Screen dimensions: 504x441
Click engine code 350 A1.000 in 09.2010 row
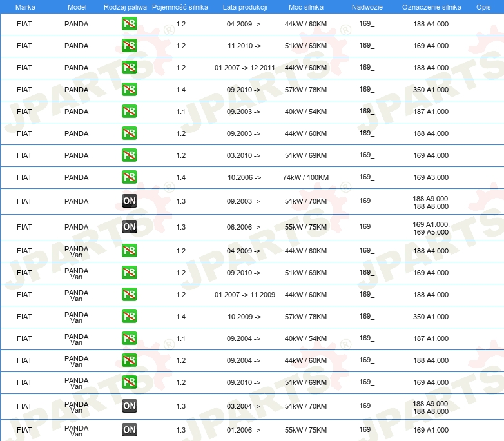click(431, 90)
